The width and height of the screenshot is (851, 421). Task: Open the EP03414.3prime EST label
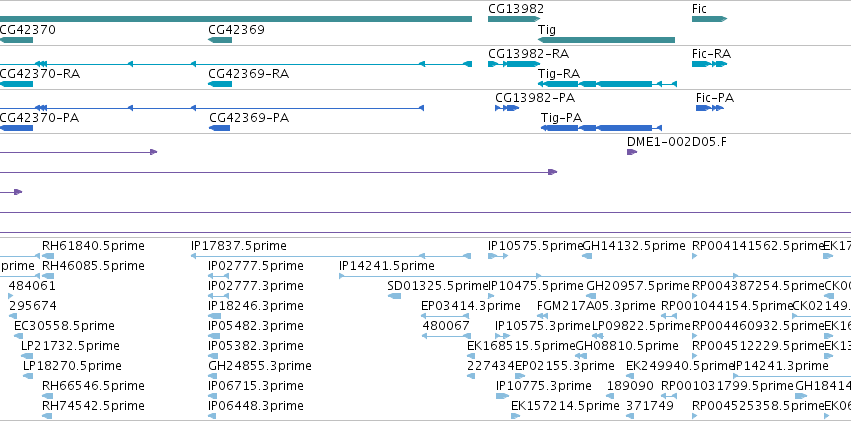471,305
